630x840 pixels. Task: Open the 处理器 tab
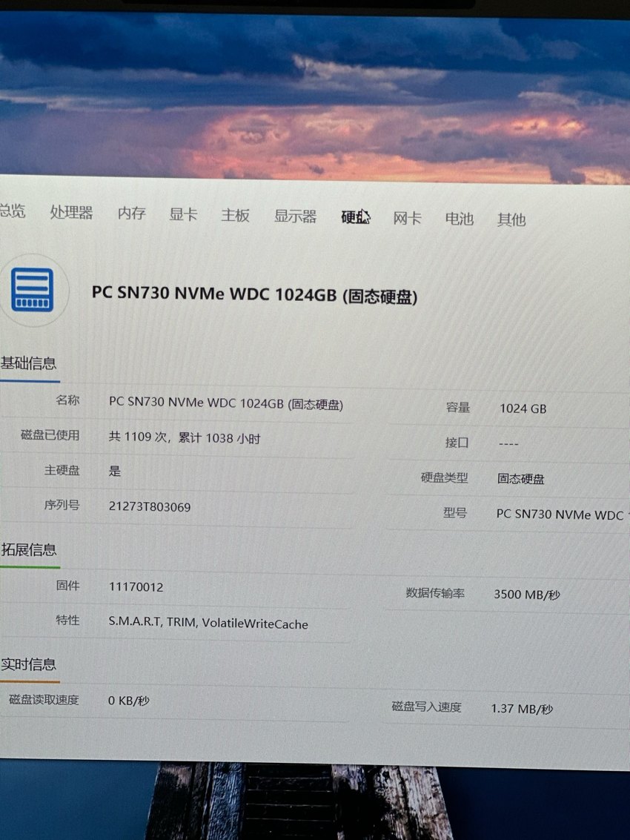pyautogui.click(x=71, y=212)
